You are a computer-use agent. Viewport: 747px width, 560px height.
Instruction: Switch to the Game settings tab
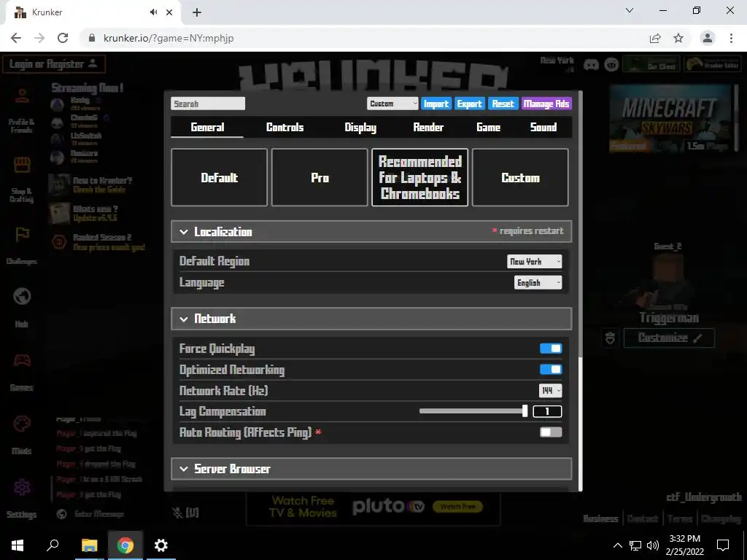[x=488, y=127]
